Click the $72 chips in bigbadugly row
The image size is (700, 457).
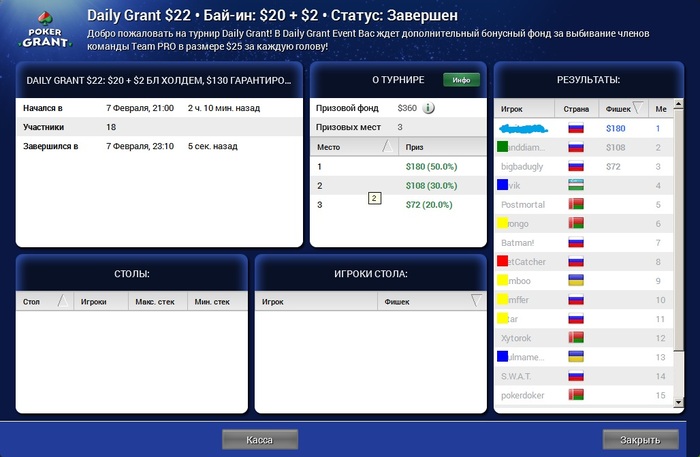pyautogui.click(x=613, y=166)
